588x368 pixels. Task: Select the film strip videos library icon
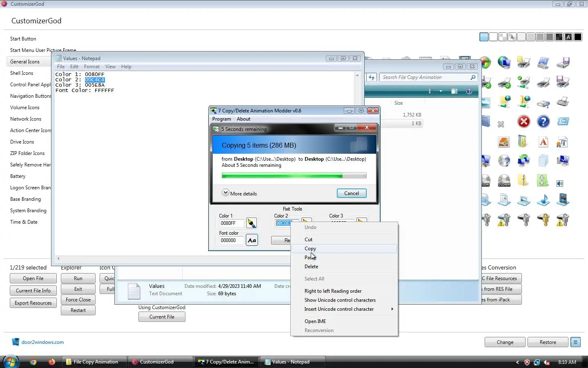pyautogui.click(x=563, y=200)
